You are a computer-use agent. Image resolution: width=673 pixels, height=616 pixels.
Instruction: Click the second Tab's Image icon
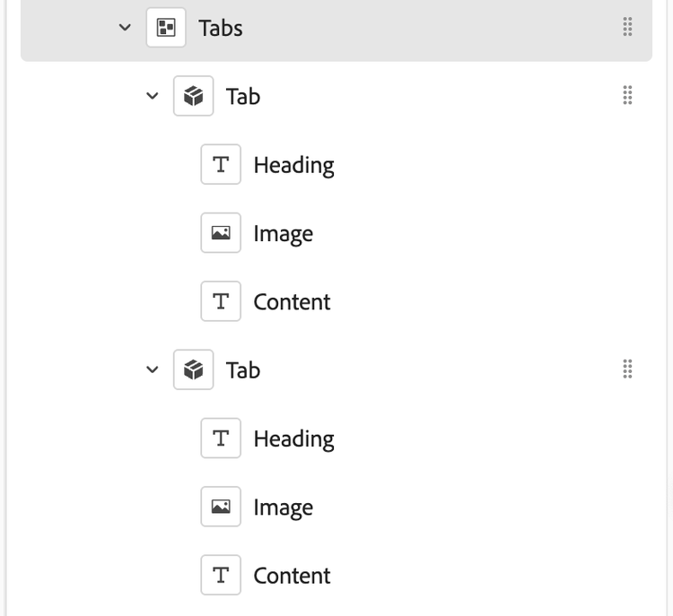coord(221,507)
